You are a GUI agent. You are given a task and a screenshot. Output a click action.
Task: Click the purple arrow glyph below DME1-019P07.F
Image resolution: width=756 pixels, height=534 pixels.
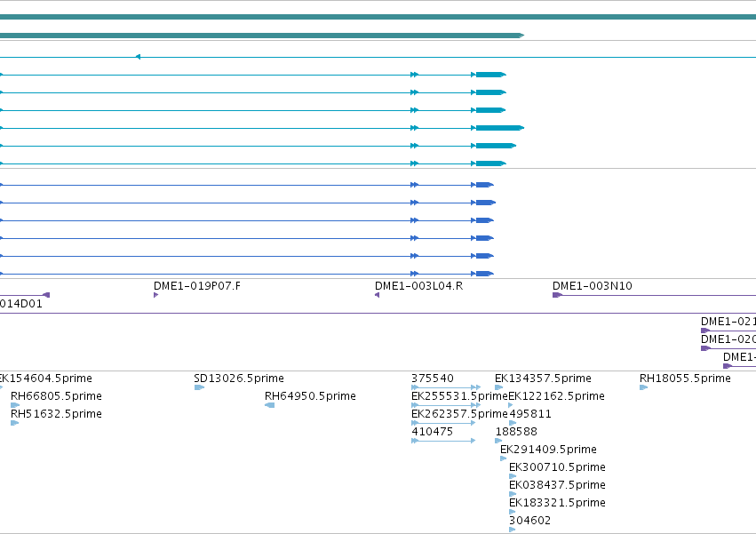coord(155,295)
